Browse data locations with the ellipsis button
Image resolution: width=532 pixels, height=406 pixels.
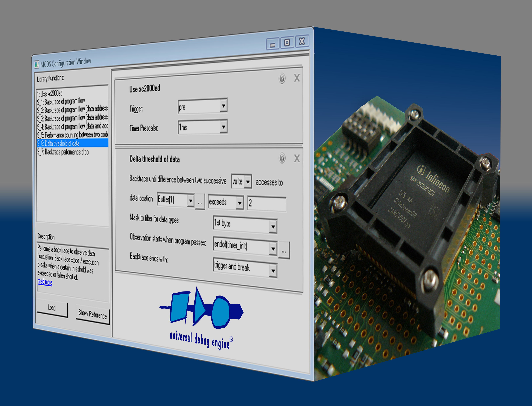tap(200, 203)
